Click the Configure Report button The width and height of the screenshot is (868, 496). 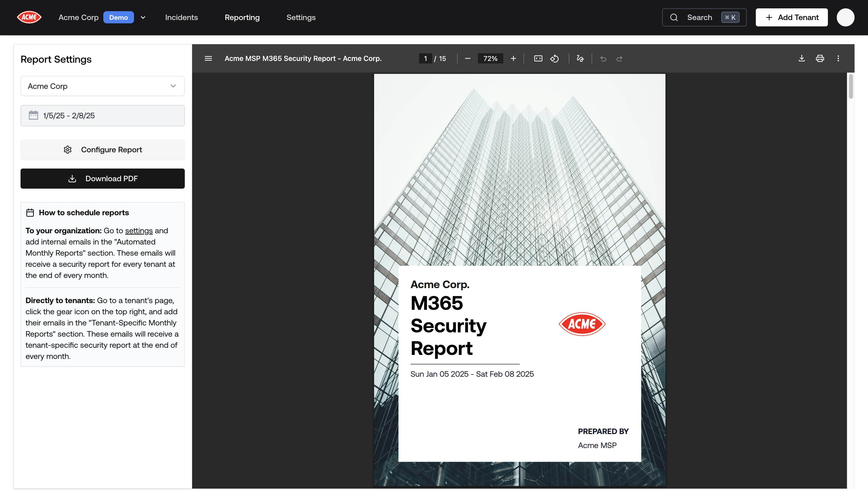click(x=103, y=150)
